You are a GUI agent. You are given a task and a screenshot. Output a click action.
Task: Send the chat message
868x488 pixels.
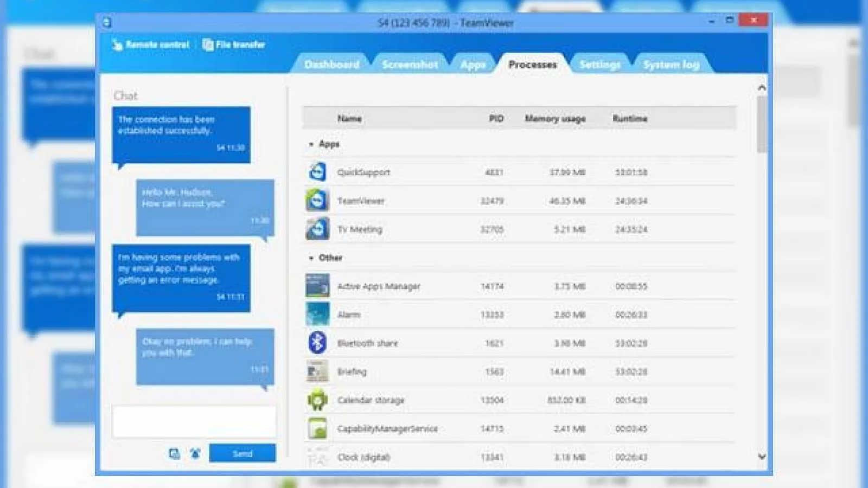point(242,453)
